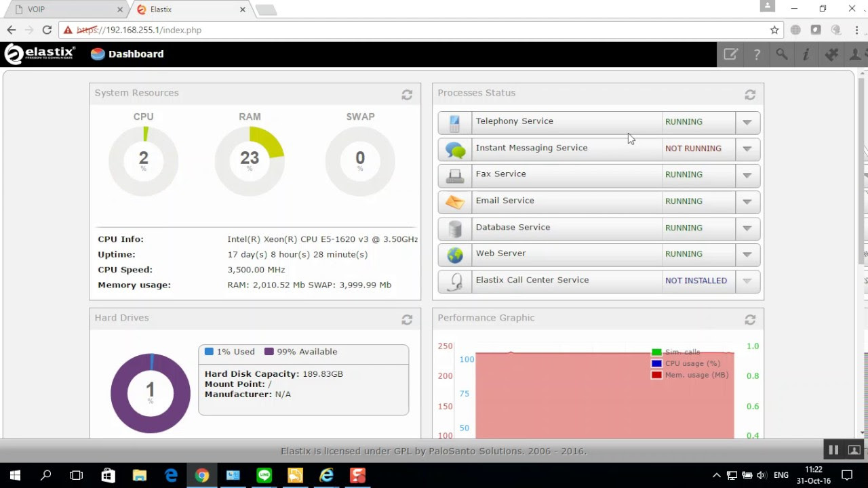The height and width of the screenshot is (488, 868).
Task: Click the RAM usage gauge
Action: point(250,161)
